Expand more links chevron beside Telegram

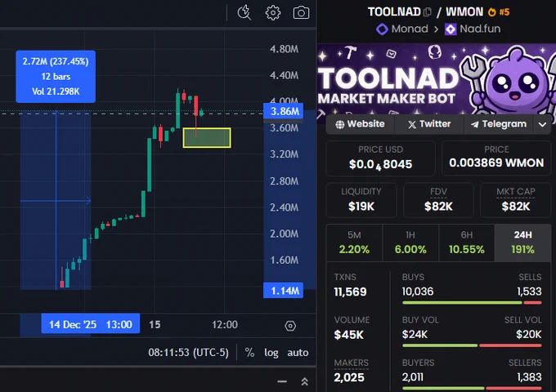pos(542,124)
